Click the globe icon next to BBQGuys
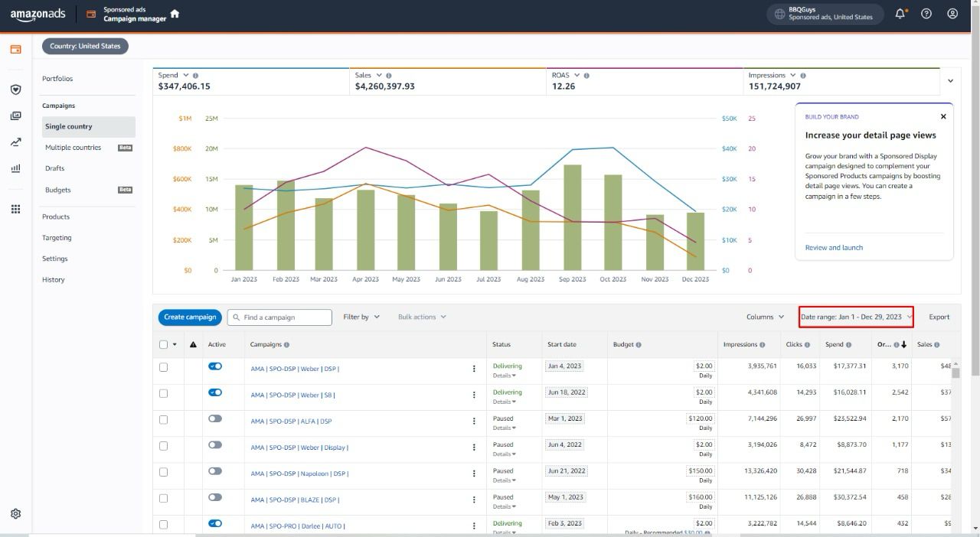980x537 pixels. click(779, 14)
